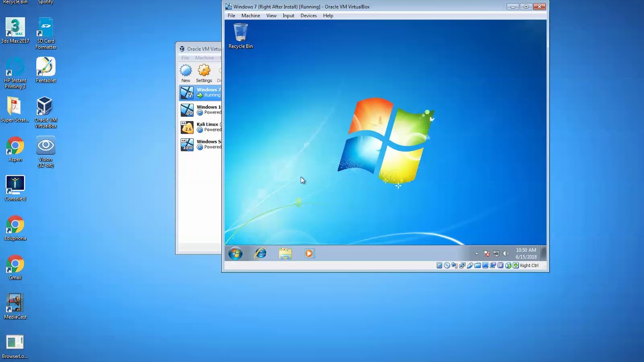Click the Right Ctrl host key label
The image size is (644, 362).
[x=529, y=265]
